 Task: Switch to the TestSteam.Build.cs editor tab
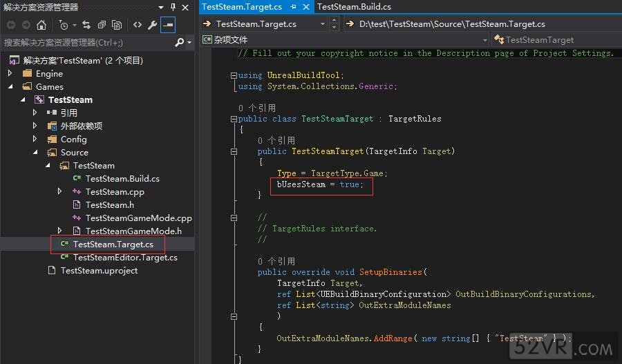[354, 7]
